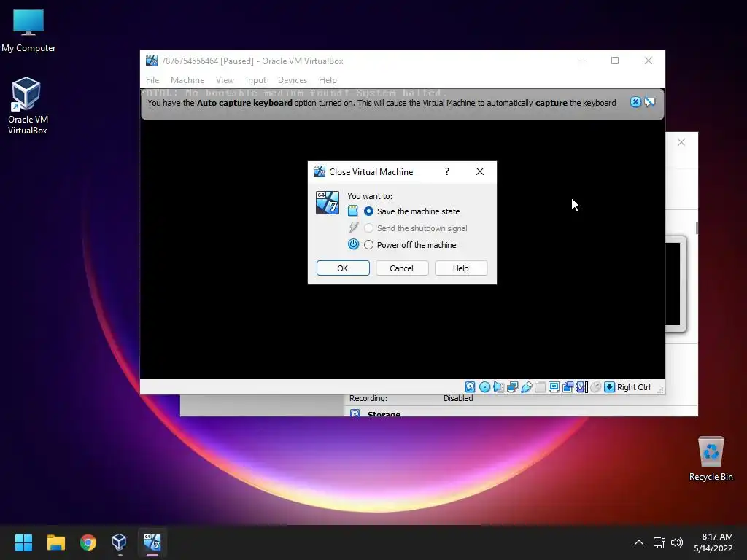Viewport: 747px width, 560px height.
Task: Open the Help menu
Action: pos(328,80)
